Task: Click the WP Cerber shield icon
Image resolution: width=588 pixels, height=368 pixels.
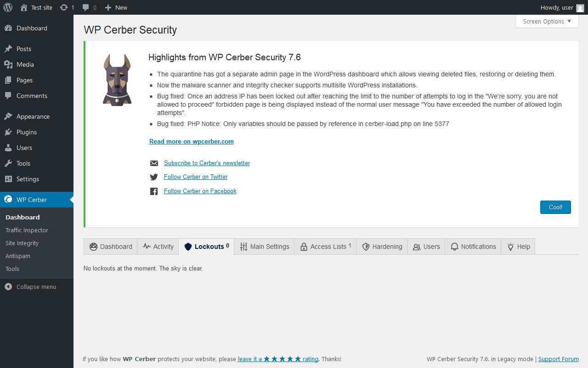Action: (x=8, y=200)
